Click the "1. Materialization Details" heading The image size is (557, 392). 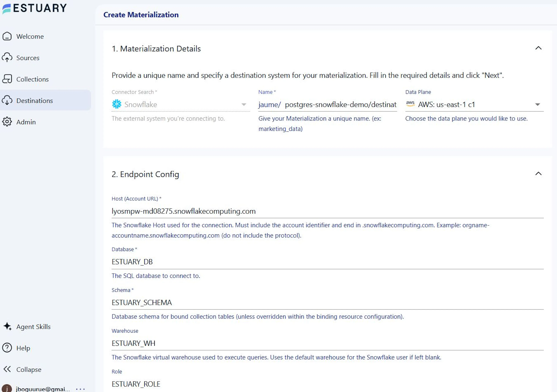pos(156,49)
